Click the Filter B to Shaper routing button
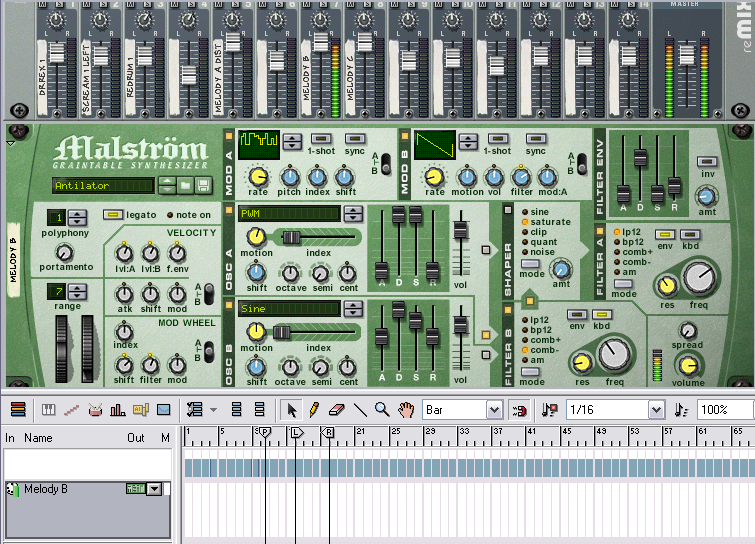The image size is (755, 544). (530, 301)
